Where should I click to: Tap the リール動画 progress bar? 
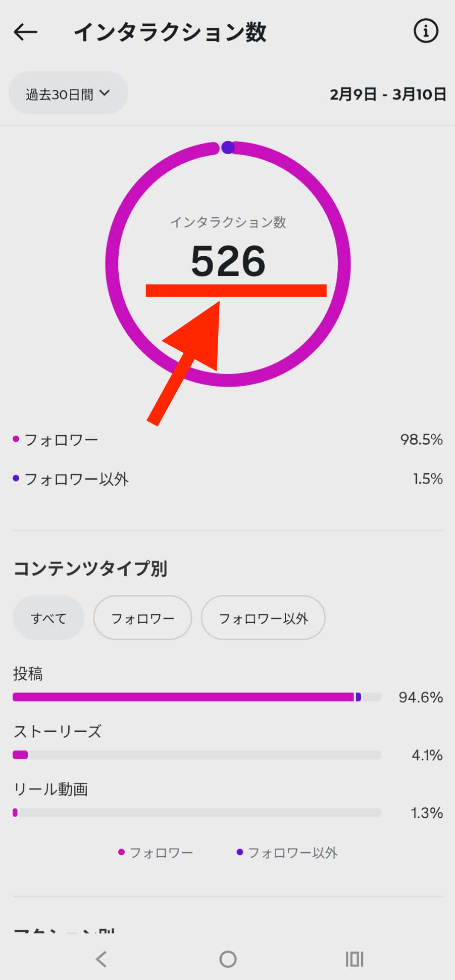[196, 813]
